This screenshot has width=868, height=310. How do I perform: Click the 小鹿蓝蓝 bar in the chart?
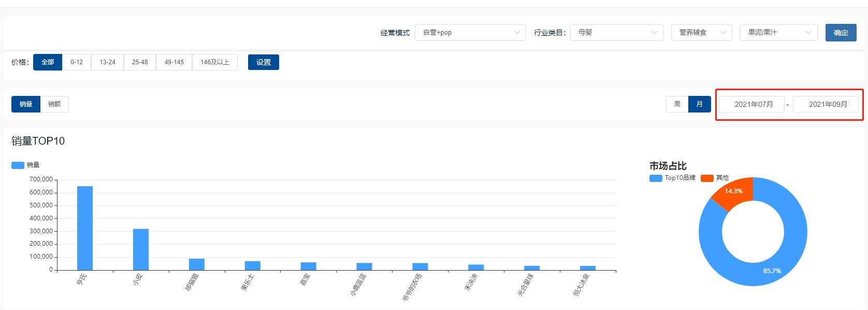point(364,266)
